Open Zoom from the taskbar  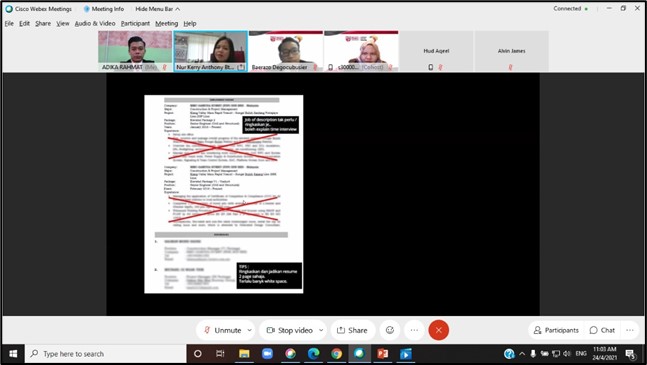(x=267, y=354)
